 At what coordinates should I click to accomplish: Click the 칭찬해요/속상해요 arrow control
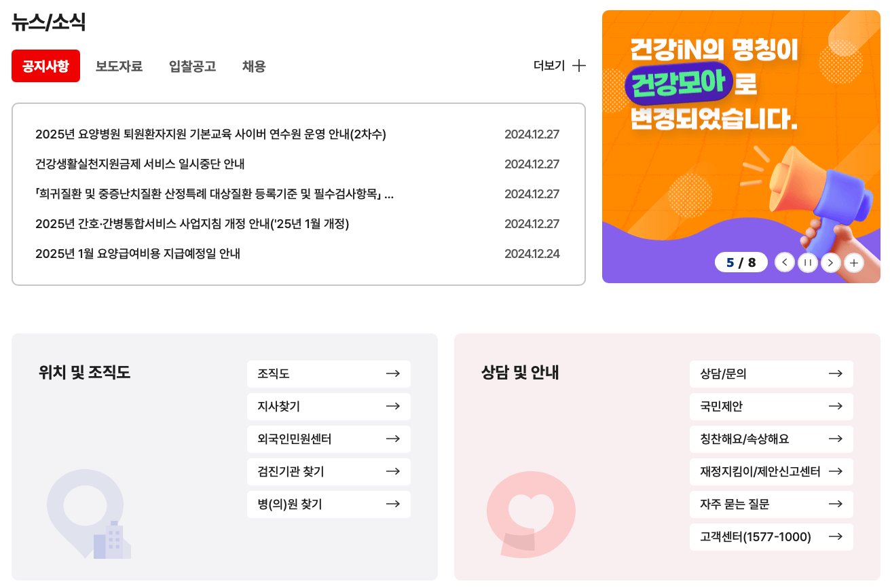pyautogui.click(x=836, y=439)
